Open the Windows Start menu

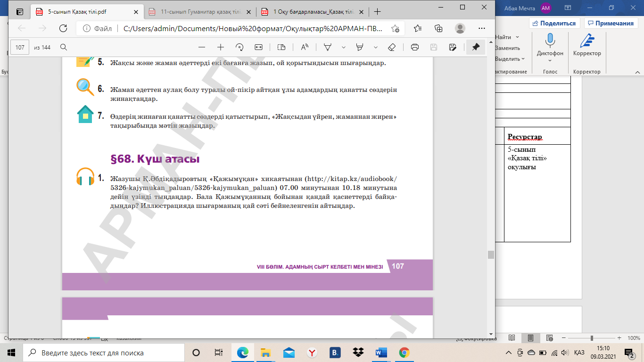click(11, 353)
